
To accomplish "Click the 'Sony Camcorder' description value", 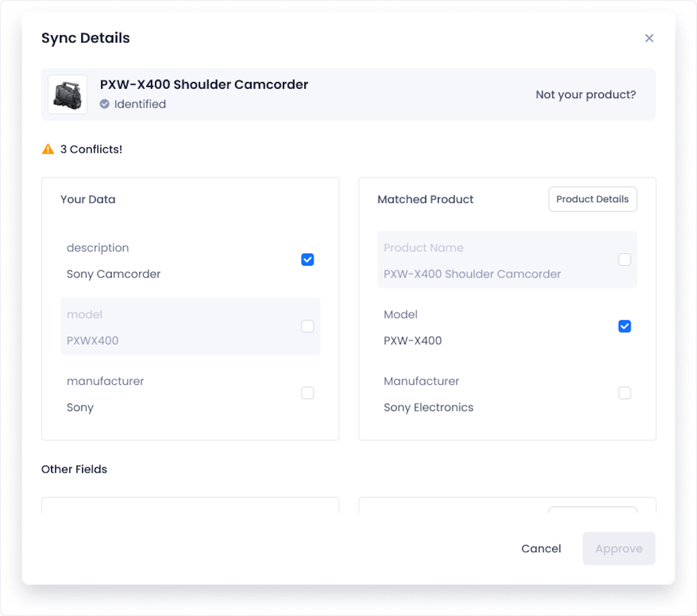I will [x=114, y=274].
